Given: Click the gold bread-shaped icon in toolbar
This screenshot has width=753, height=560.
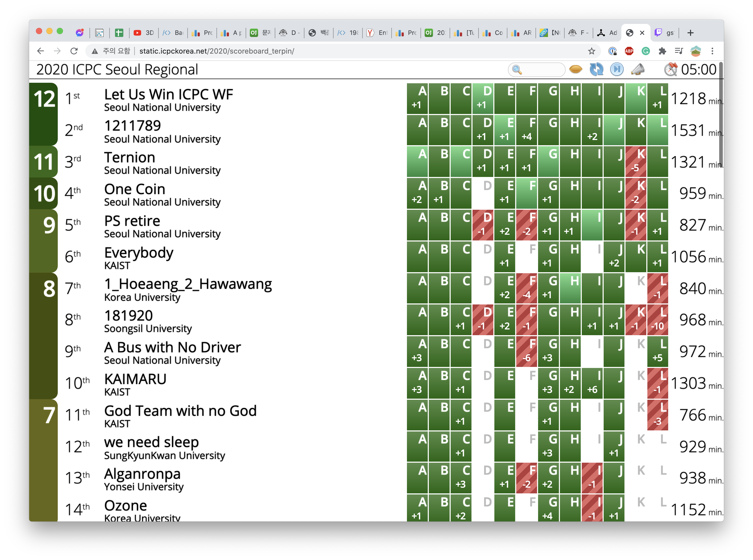Looking at the screenshot, I should click(576, 69).
